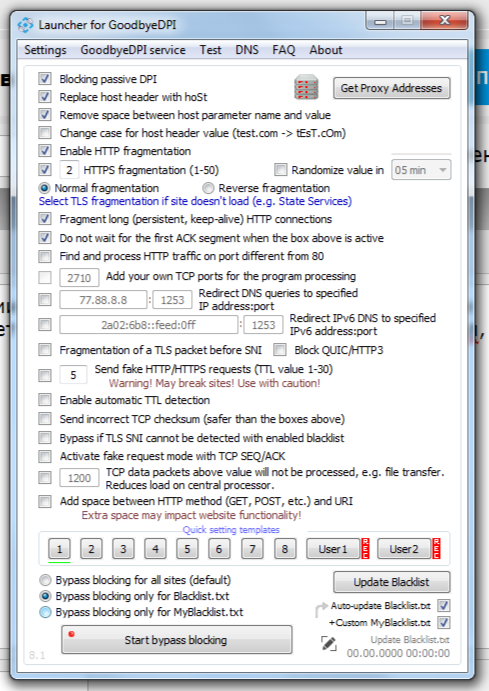Check Activate fake request mode TCP SEQ/ACK
Viewport: 489px width, 691px height.
[x=44, y=456]
